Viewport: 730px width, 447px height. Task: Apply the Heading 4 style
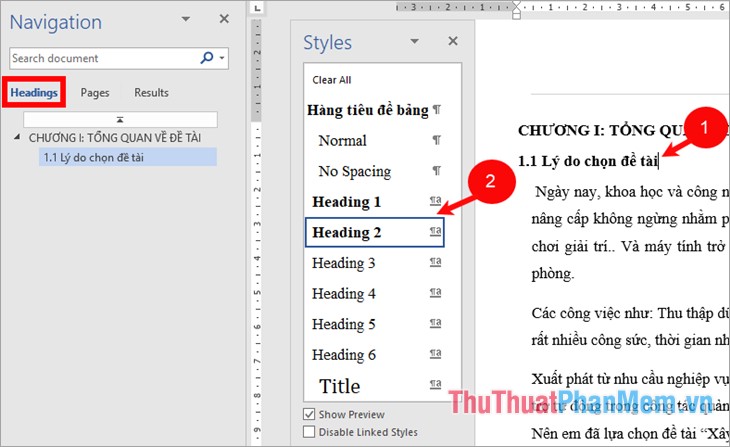point(375,293)
